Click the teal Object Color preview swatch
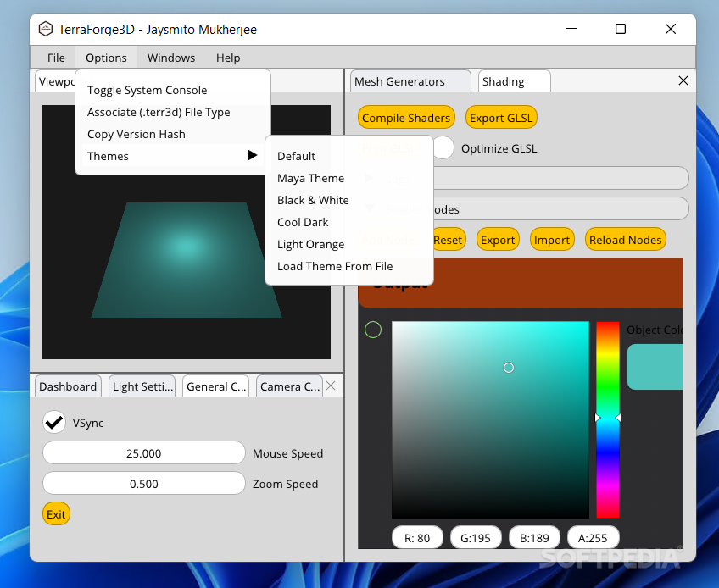Image resolution: width=719 pixels, height=588 pixels. [655, 367]
